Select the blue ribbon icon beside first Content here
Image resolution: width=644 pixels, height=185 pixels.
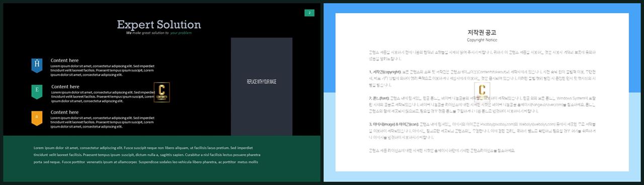click(37, 65)
